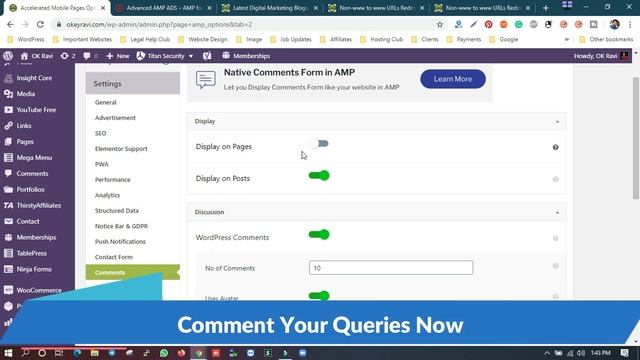Show help tooltip for No of Comments

click(556, 266)
